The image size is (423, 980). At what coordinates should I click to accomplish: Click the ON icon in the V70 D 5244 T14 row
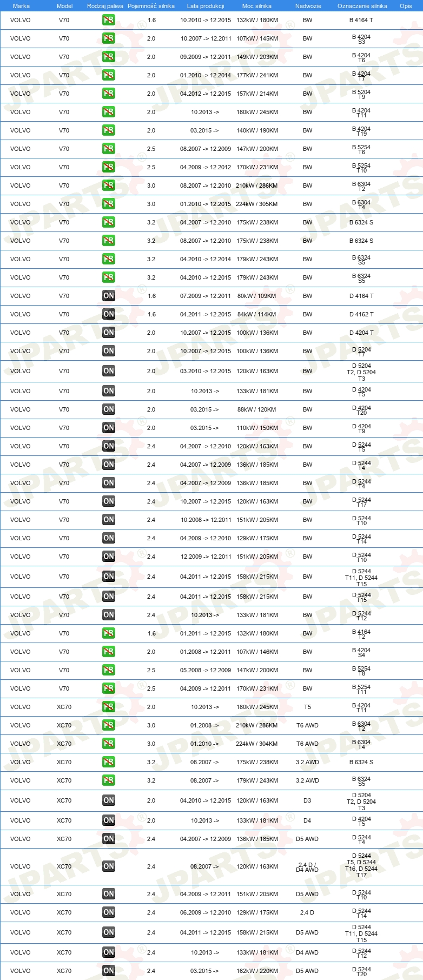coord(108,538)
